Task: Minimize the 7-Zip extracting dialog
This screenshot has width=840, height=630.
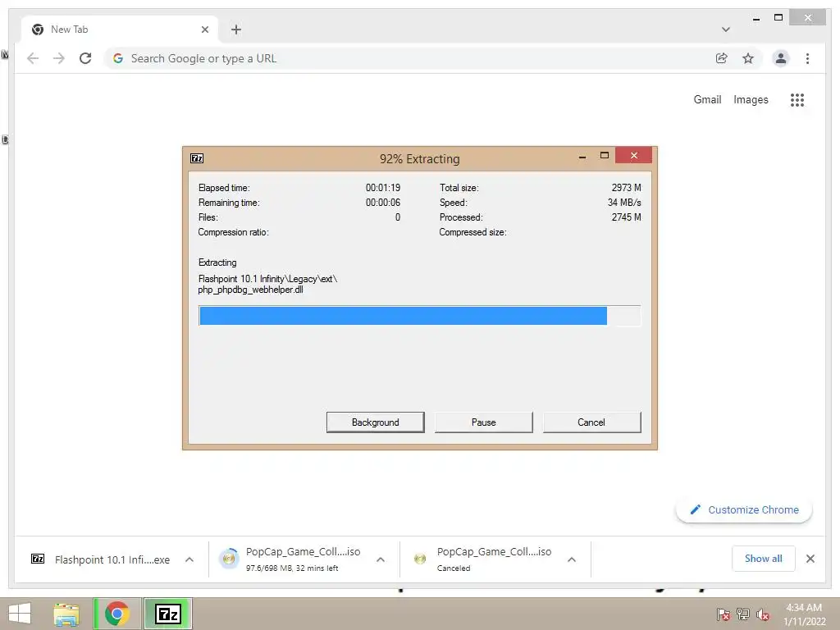Action: [582, 157]
